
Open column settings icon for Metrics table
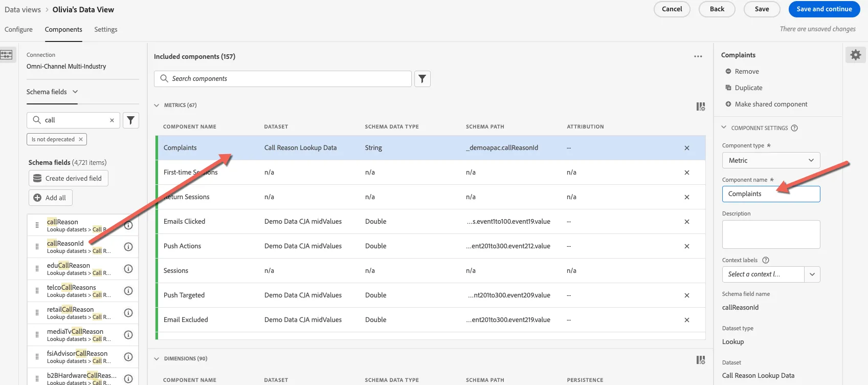[x=701, y=106]
